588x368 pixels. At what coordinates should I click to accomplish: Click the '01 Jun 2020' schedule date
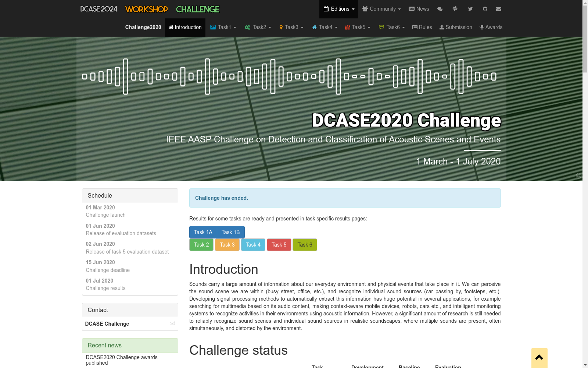[x=100, y=226]
